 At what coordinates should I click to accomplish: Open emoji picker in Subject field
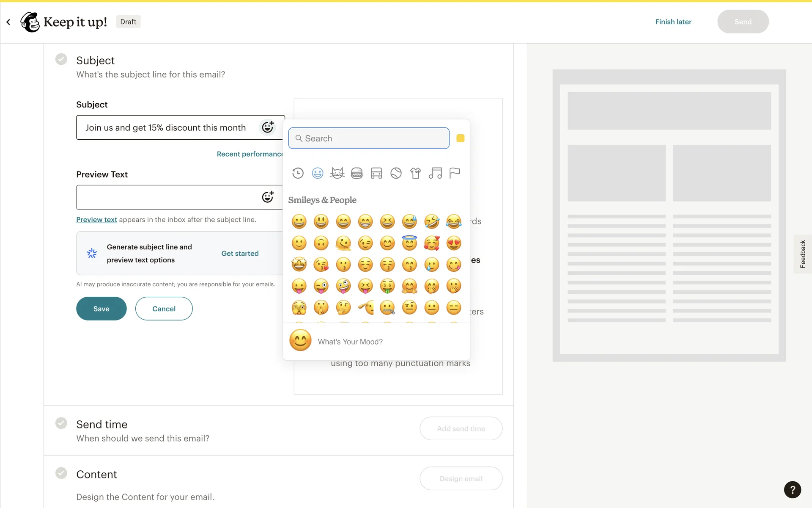(268, 127)
